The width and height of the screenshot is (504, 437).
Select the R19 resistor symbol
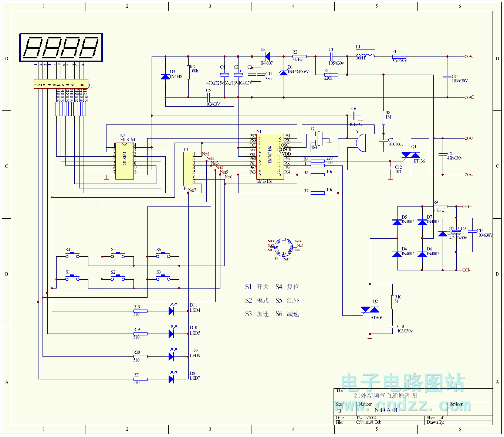click(140, 334)
